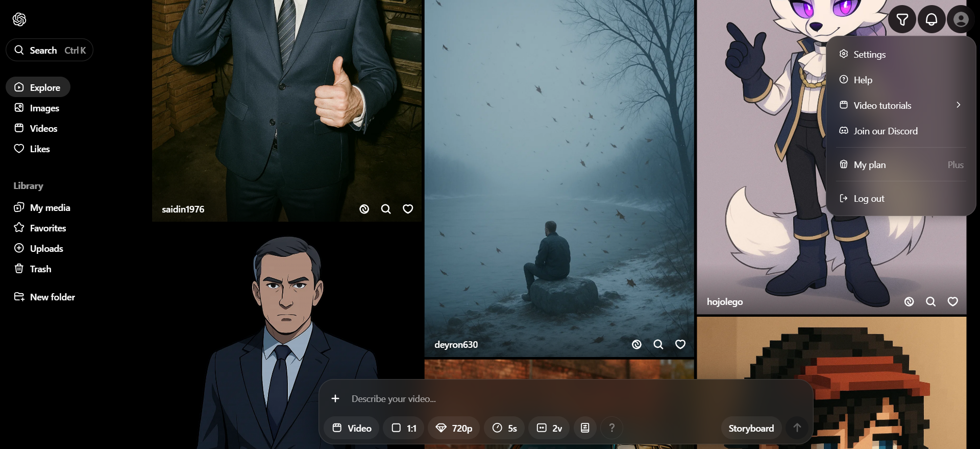This screenshot has width=980, height=449.
Task: Open the 5s duration selector
Action: (x=504, y=428)
